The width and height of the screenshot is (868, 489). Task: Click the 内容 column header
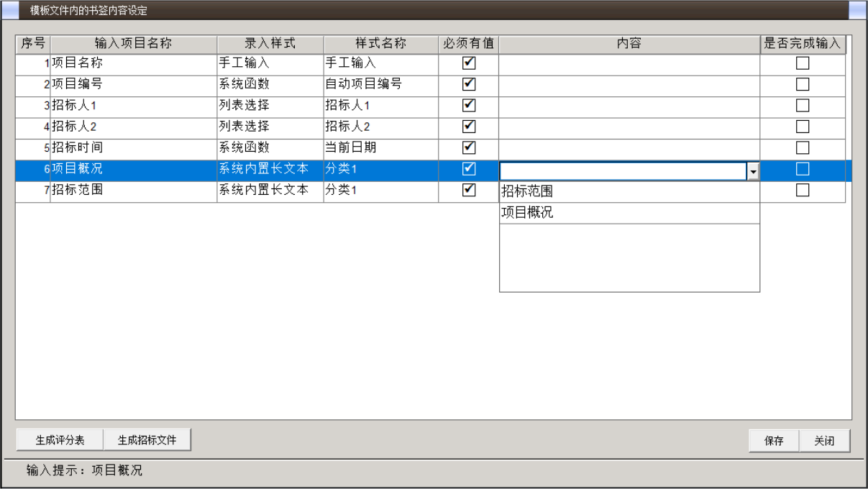(629, 44)
